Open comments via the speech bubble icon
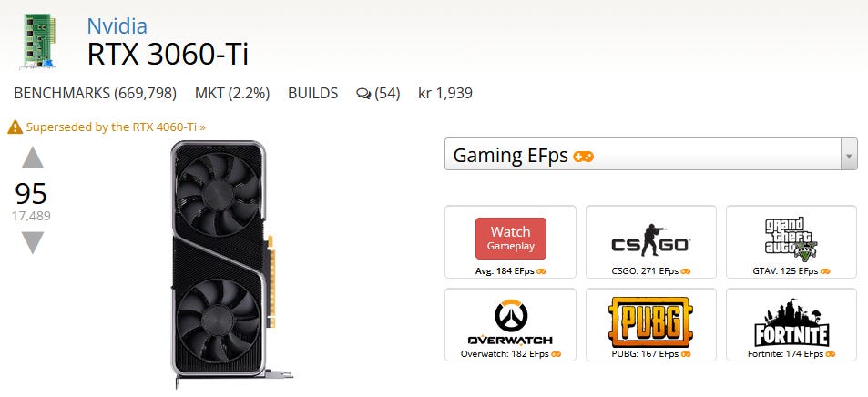The image size is (868, 397). point(363,94)
